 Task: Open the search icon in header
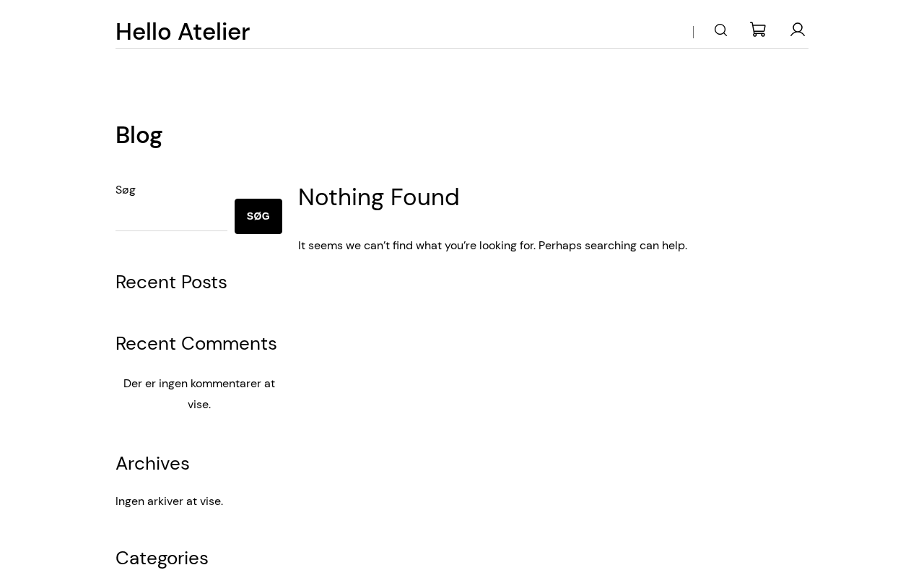point(720,30)
